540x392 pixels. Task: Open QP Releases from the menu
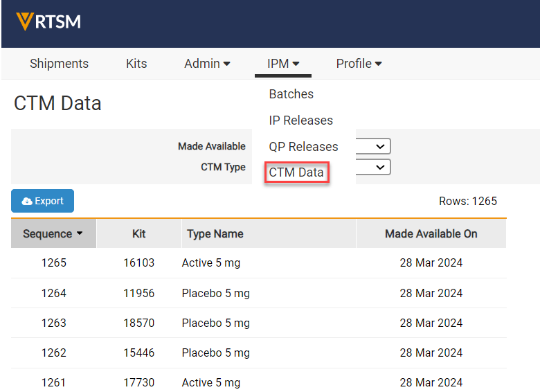click(303, 147)
